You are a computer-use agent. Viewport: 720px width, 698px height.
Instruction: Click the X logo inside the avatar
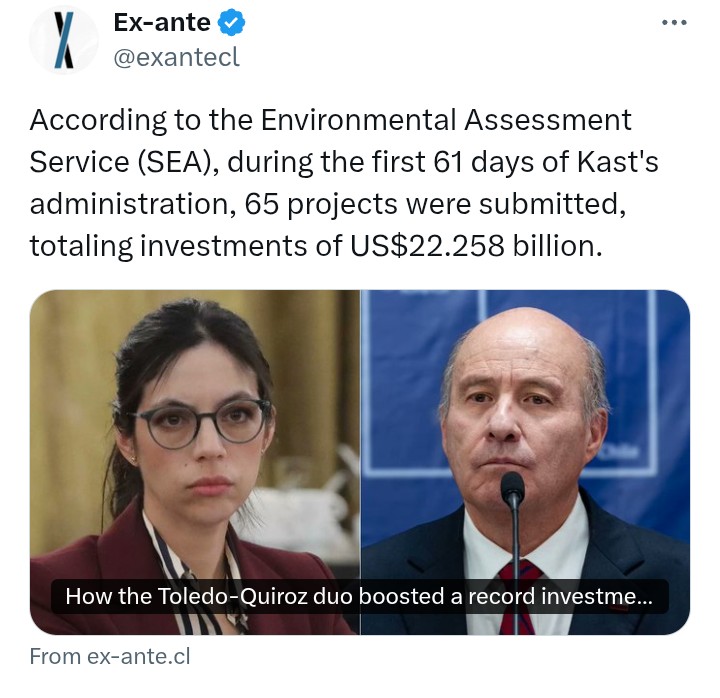click(64, 40)
